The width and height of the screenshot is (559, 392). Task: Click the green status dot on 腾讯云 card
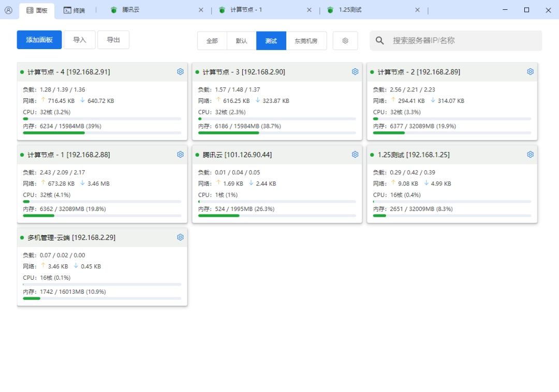click(x=198, y=154)
